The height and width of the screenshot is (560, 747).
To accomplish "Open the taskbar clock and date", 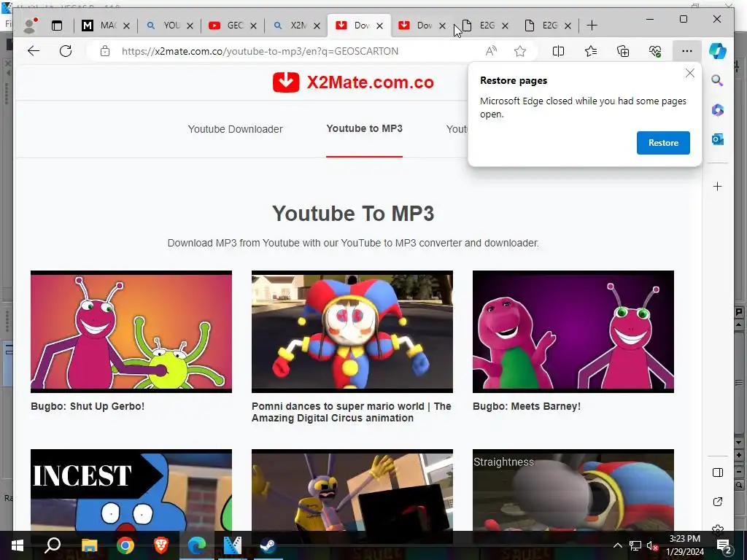I will pyautogui.click(x=684, y=545).
